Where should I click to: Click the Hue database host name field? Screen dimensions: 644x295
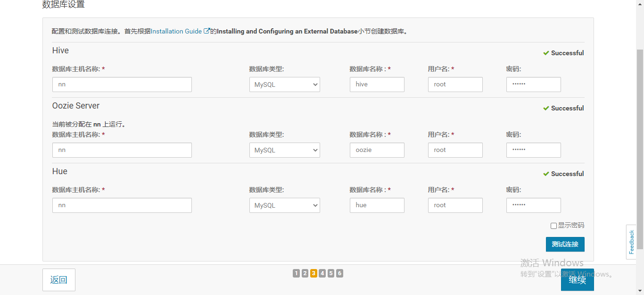pyautogui.click(x=122, y=205)
